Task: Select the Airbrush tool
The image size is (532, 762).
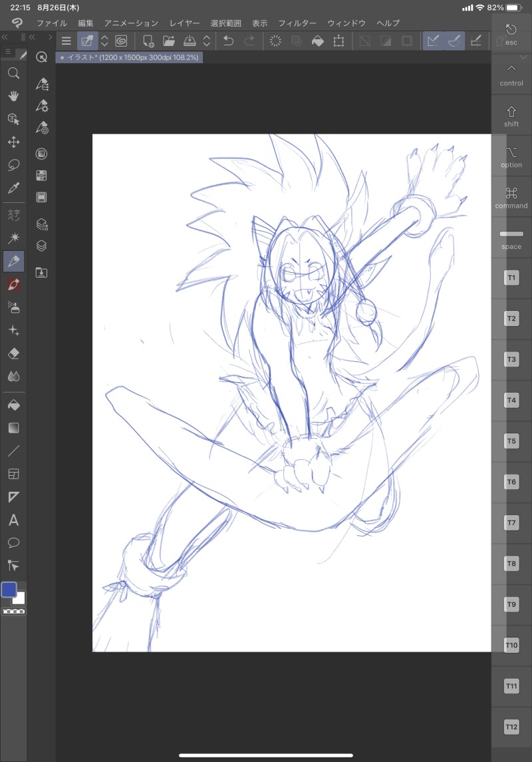Action: pos(13,307)
